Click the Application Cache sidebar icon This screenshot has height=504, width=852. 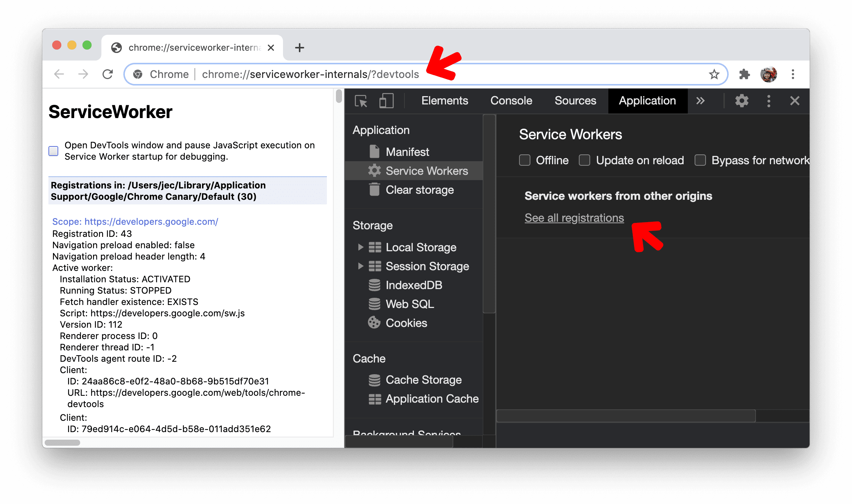pos(374,398)
